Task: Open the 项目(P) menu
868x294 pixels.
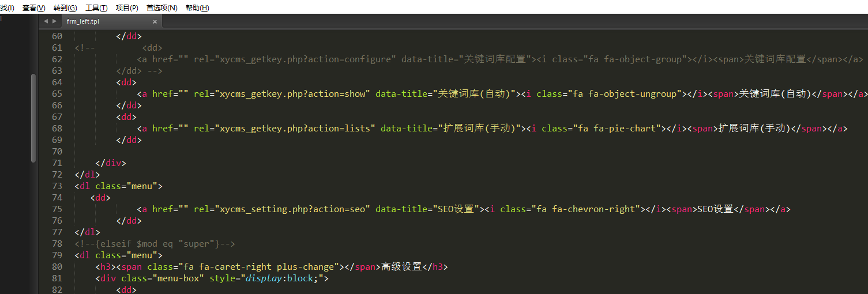Action: (x=127, y=7)
